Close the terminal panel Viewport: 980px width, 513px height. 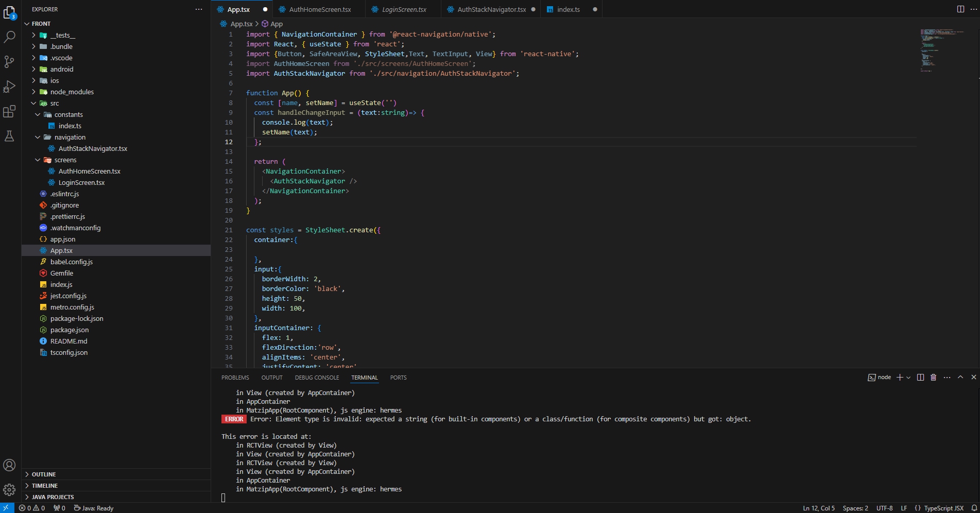[973, 378]
